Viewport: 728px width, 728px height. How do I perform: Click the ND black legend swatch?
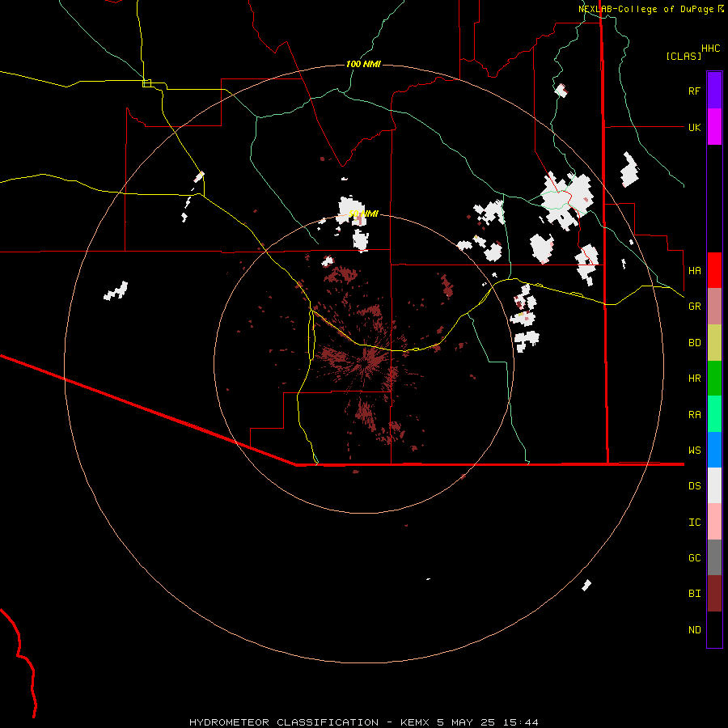[714, 629]
